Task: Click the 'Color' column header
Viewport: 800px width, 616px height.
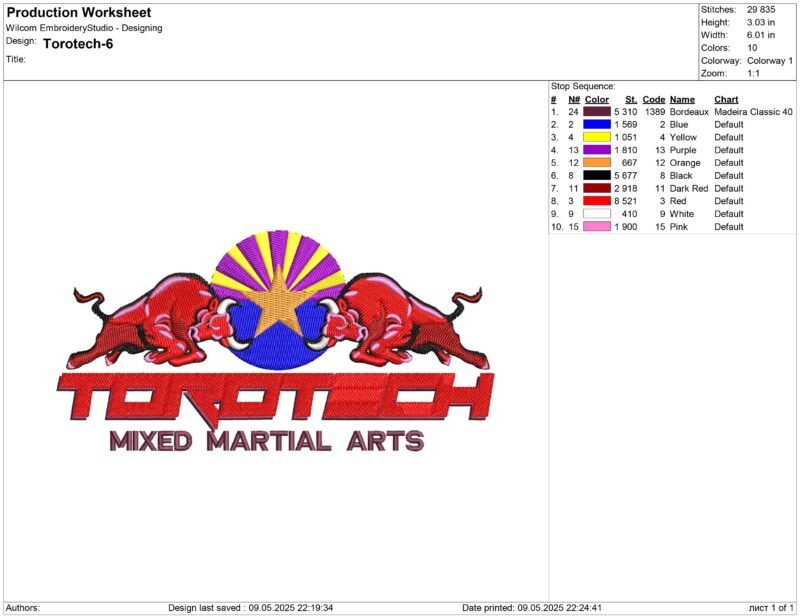Action: [x=596, y=100]
